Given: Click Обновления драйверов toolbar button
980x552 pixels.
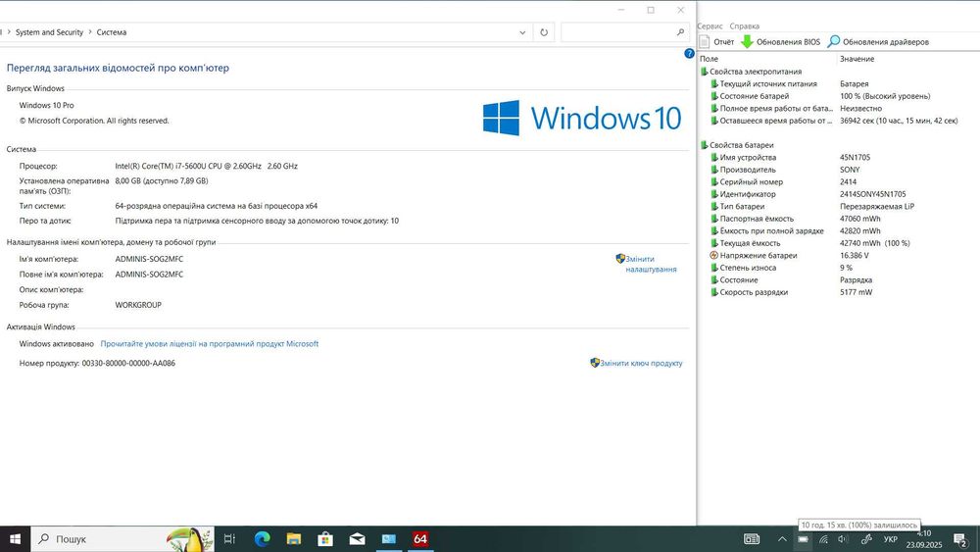Looking at the screenshot, I should (x=878, y=42).
